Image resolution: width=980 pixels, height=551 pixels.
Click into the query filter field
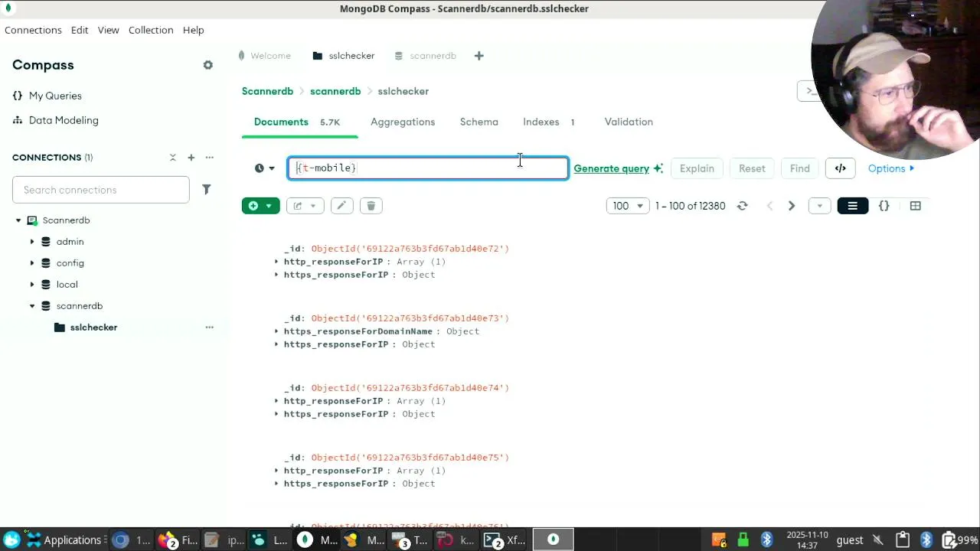click(428, 168)
